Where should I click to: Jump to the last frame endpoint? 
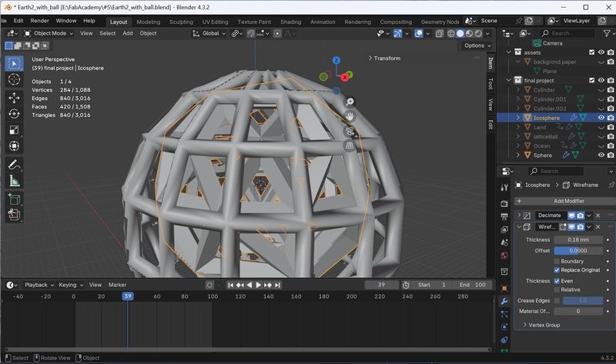277,285
